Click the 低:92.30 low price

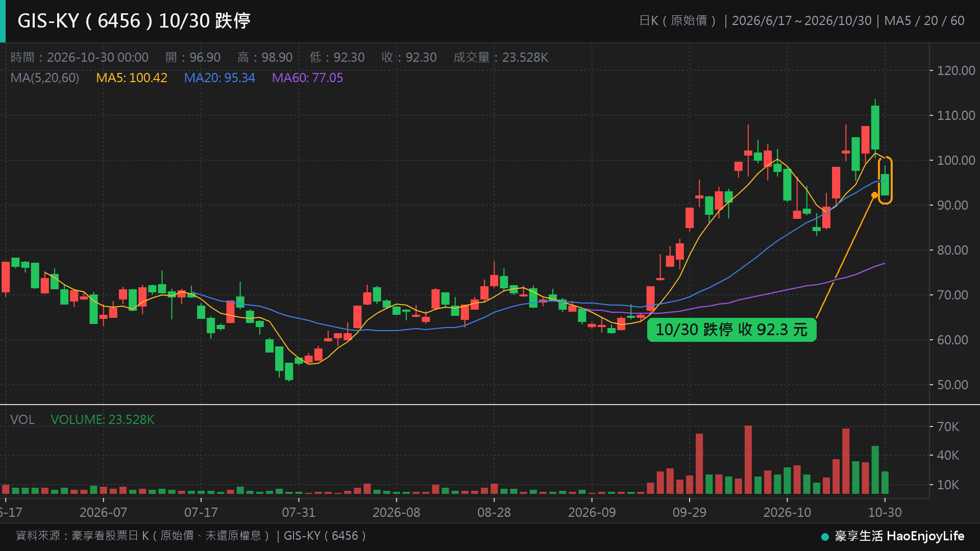(337, 57)
